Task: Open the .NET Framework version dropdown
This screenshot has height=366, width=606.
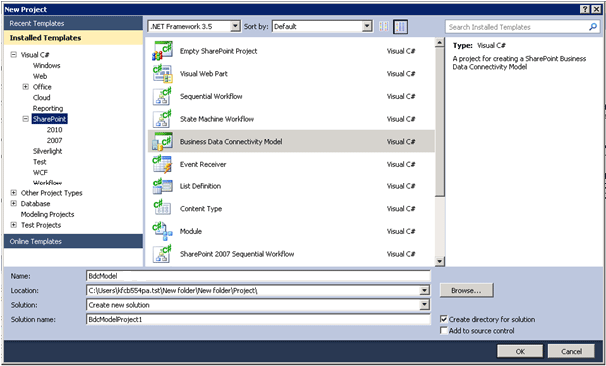Action: (x=235, y=26)
